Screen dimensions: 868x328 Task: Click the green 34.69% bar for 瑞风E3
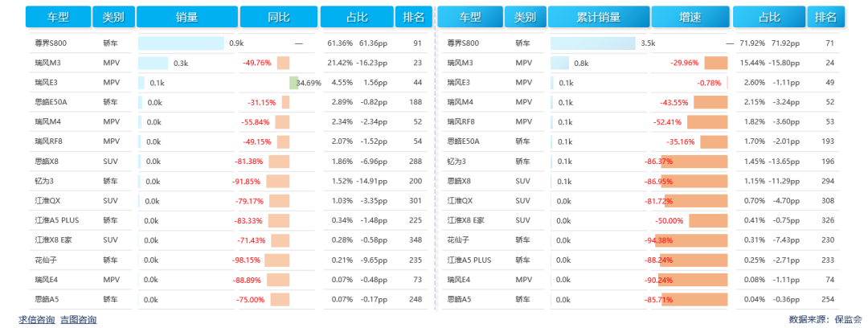click(x=294, y=83)
